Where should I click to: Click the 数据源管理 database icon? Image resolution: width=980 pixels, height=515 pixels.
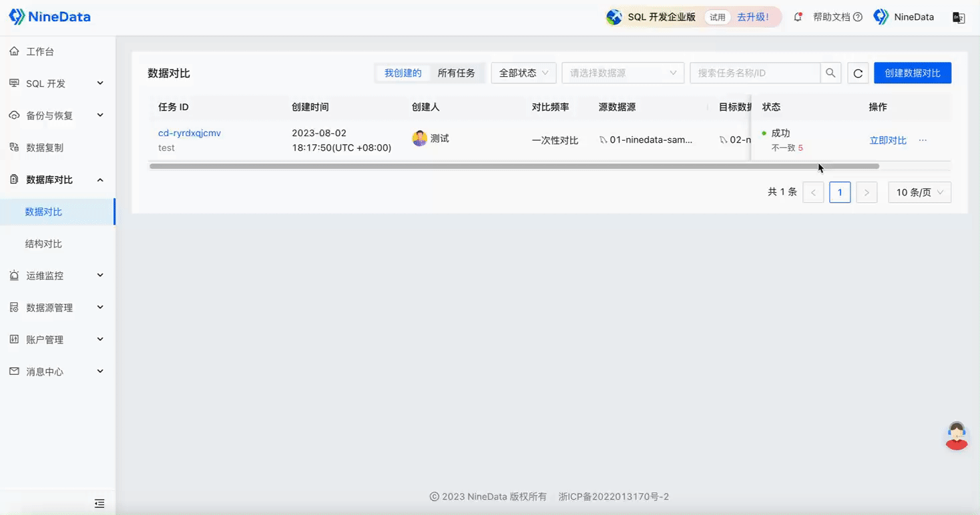[x=14, y=308]
